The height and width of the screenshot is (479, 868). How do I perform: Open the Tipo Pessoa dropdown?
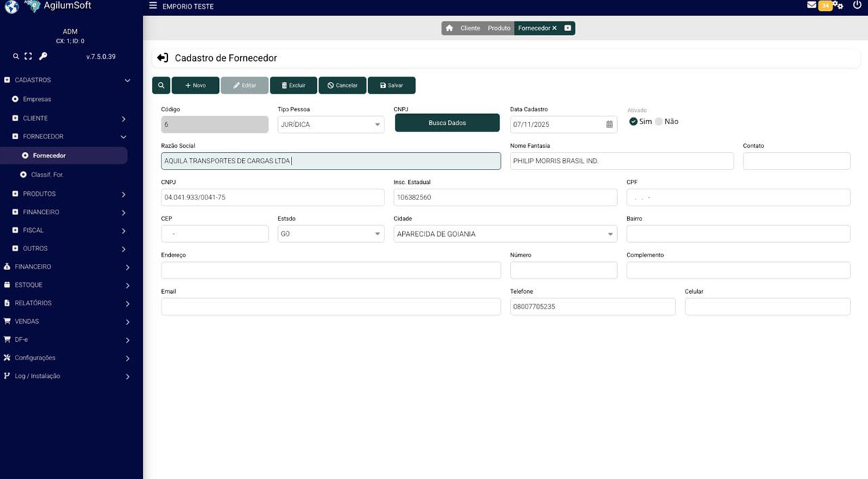[331, 124]
